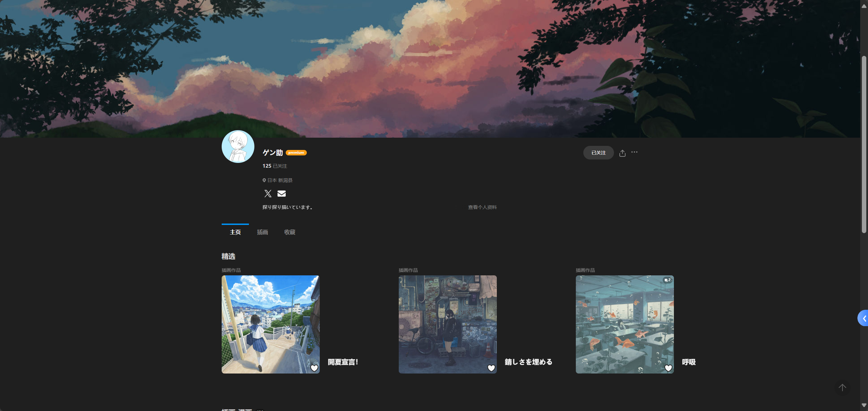Click the vertical scrollbar thumb
The height and width of the screenshot is (411, 868).
864,144
